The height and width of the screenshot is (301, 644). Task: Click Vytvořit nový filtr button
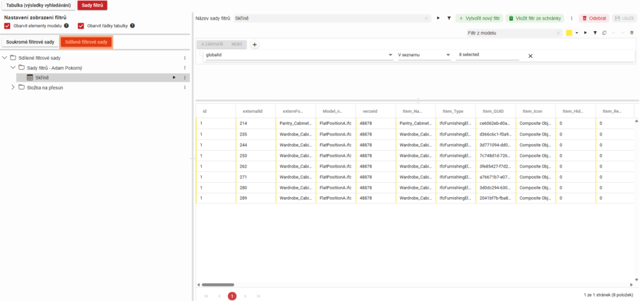point(479,18)
